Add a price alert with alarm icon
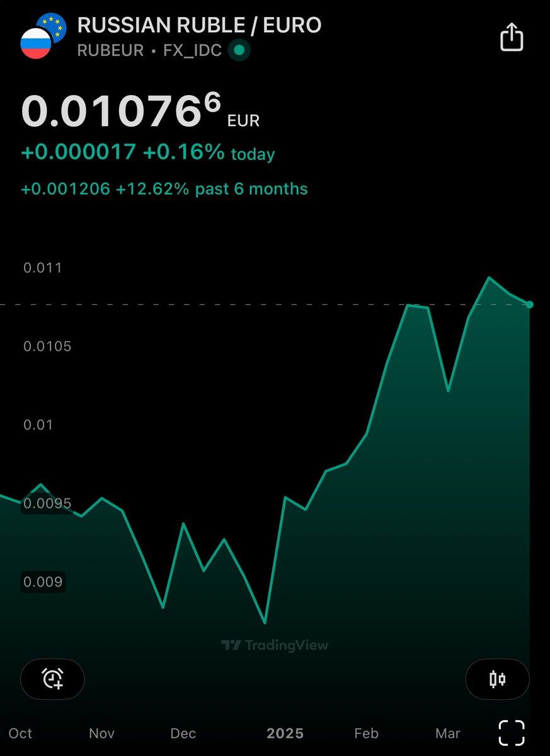The height and width of the screenshot is (756, 550). click(x=52, y=679)
